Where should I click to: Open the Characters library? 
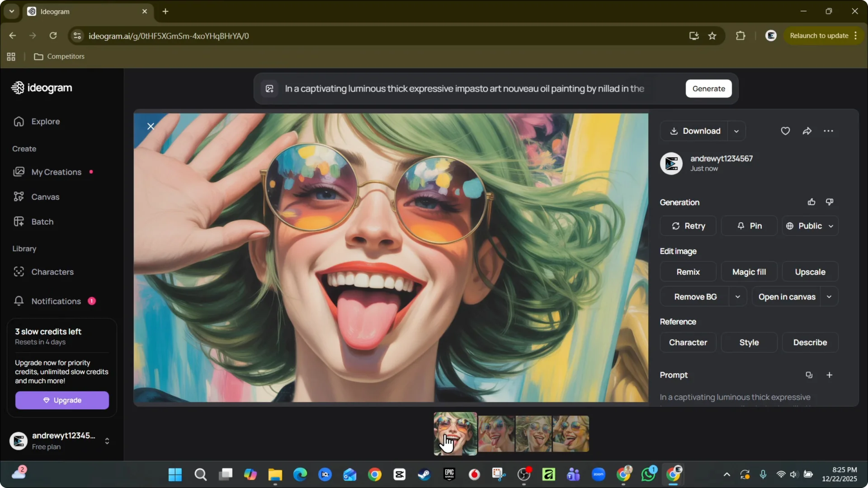click(x=52, y=272)
